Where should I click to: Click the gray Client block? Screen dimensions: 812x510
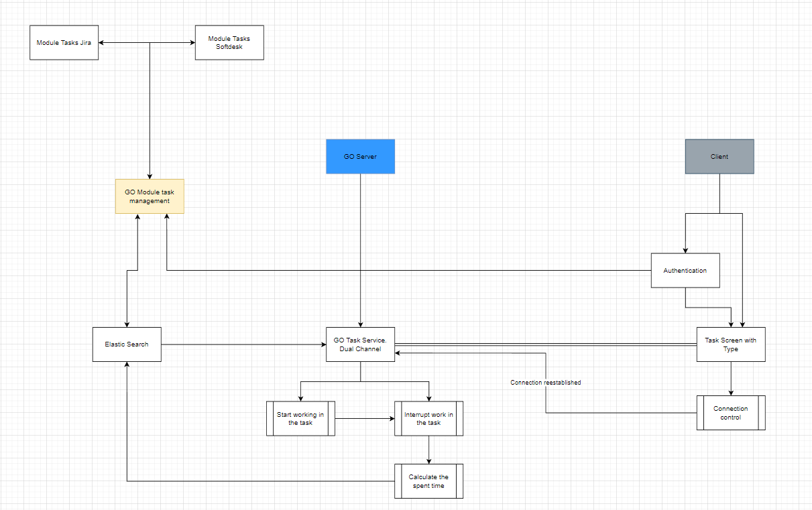[719, 156]
